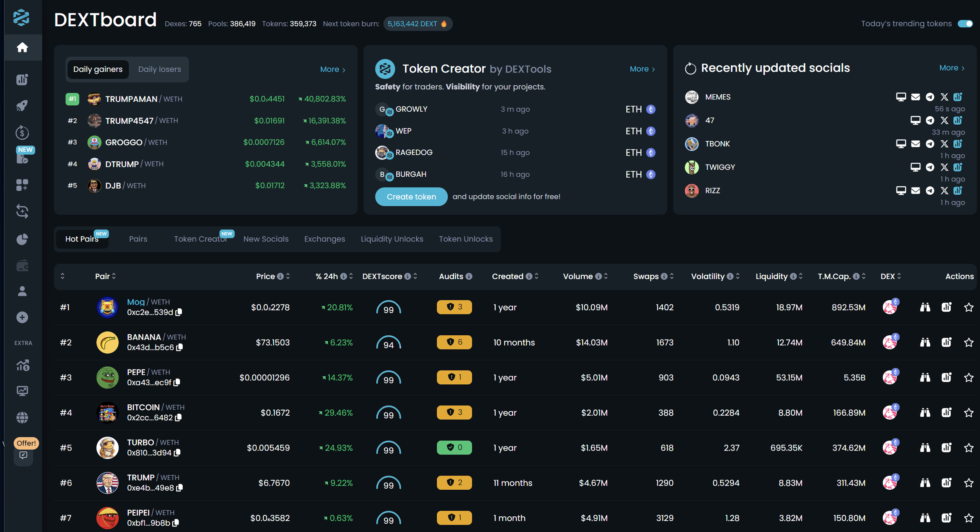Viewport: 980px width, 532px height.
Task: Open chart icon for PEPE row
Action: point(946,378)
